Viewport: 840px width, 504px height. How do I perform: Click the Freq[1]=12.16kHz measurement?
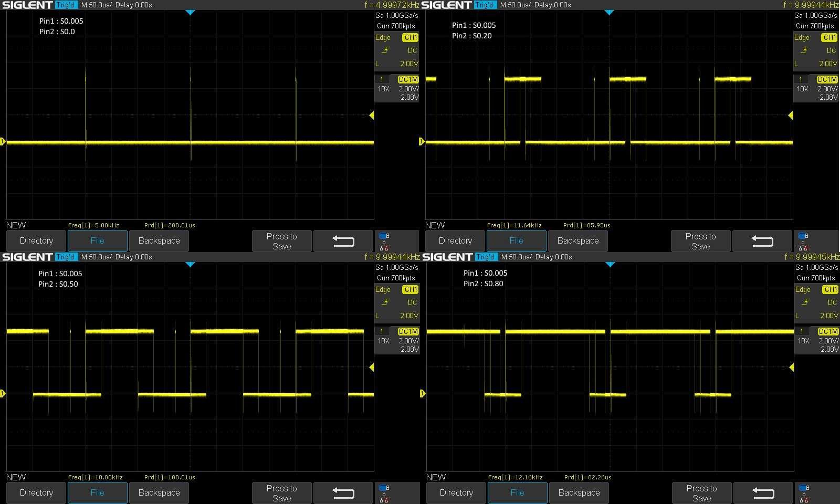click(x=516, y=477)
